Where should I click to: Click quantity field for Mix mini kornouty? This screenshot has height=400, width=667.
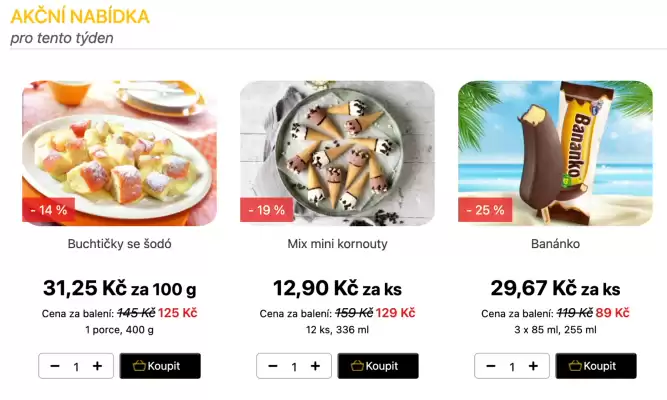tap(294, 367)
